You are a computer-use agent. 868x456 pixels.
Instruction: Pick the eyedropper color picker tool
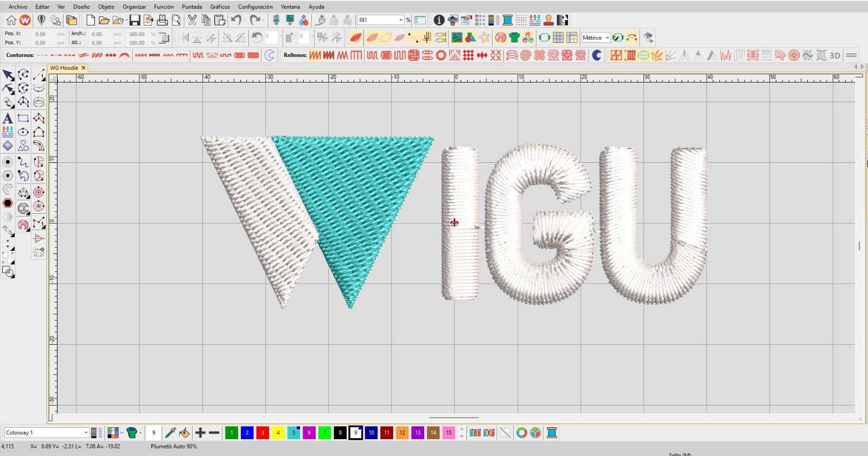170,433
